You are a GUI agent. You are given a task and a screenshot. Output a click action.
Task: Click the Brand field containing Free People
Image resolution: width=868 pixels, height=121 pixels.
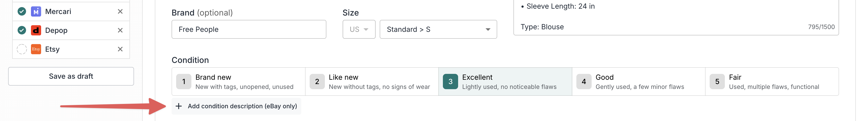pyautogui.click(x=249, y=29)
